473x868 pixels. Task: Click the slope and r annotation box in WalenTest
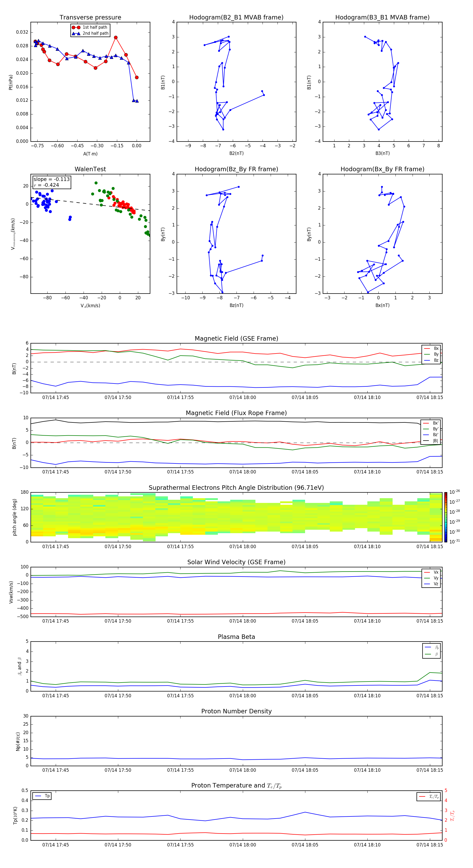(x=52, y=182)
